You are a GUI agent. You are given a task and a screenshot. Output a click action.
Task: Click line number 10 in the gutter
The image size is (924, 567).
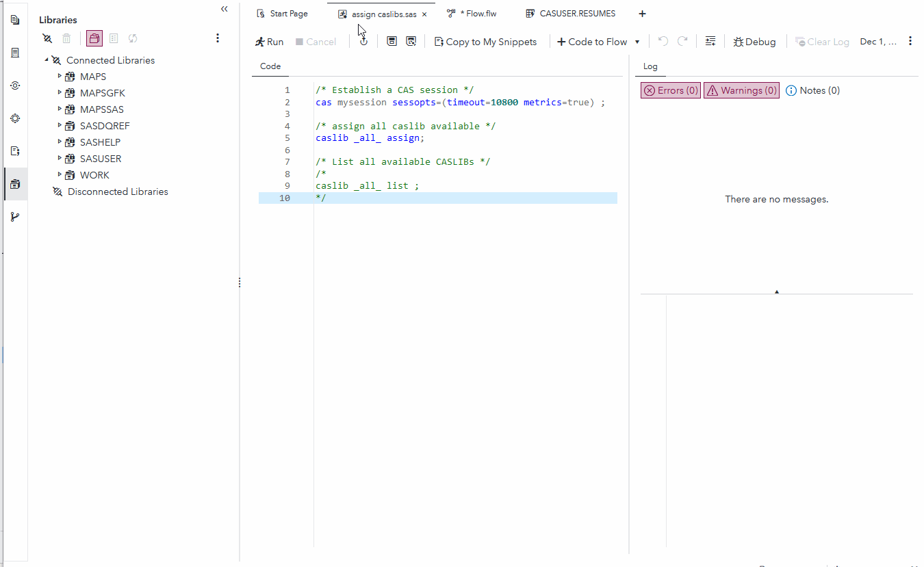[284, 198]
